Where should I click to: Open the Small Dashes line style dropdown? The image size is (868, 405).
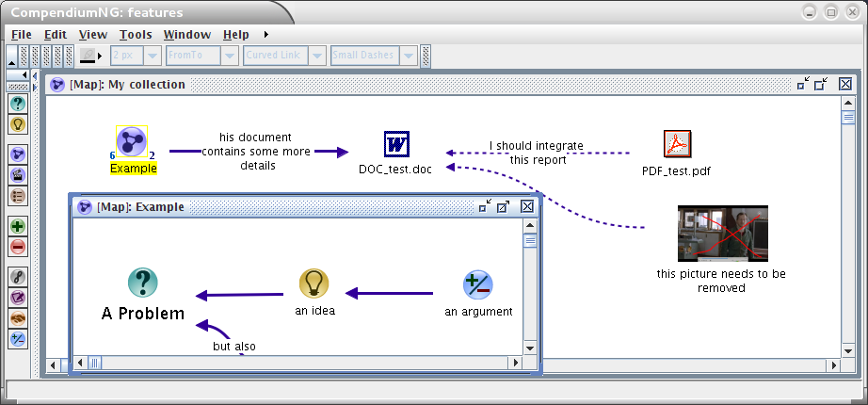pos(409,56)
